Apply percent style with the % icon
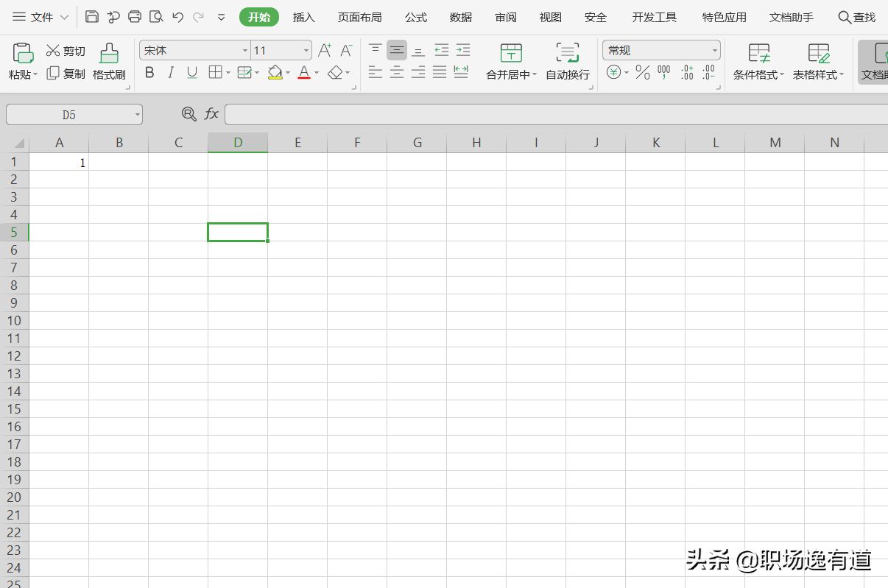This screenshot has height=588, width=888. (x=643, y=72)
